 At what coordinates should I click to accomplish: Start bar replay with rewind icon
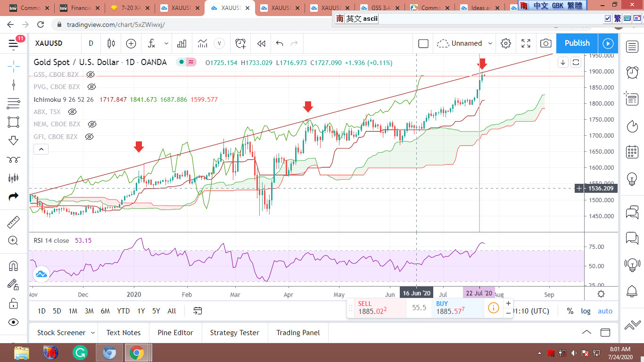[261, 43]
